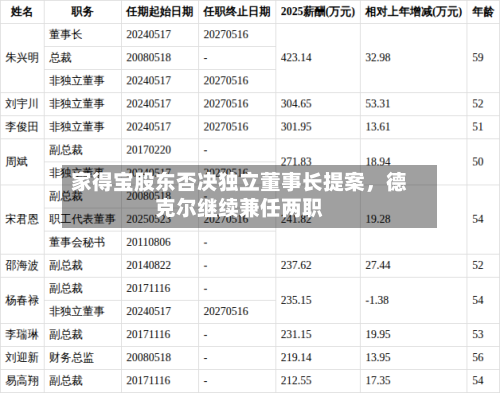Select the change value 13.61

point(378,127)
